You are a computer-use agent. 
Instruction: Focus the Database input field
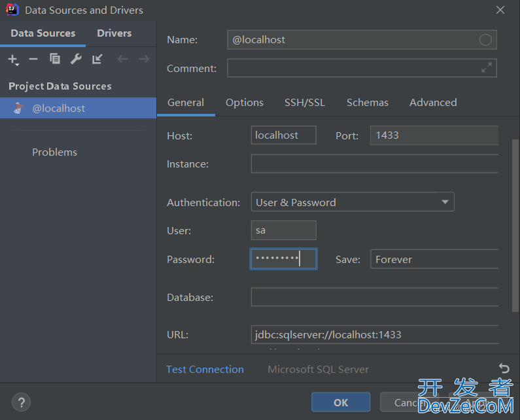[374, 297]
